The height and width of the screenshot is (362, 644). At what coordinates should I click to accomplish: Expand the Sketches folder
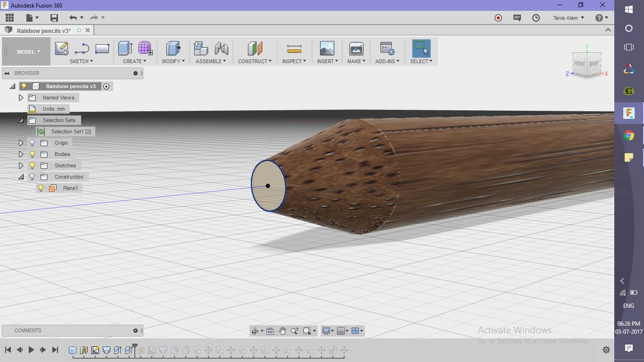[x=21, y=165]
